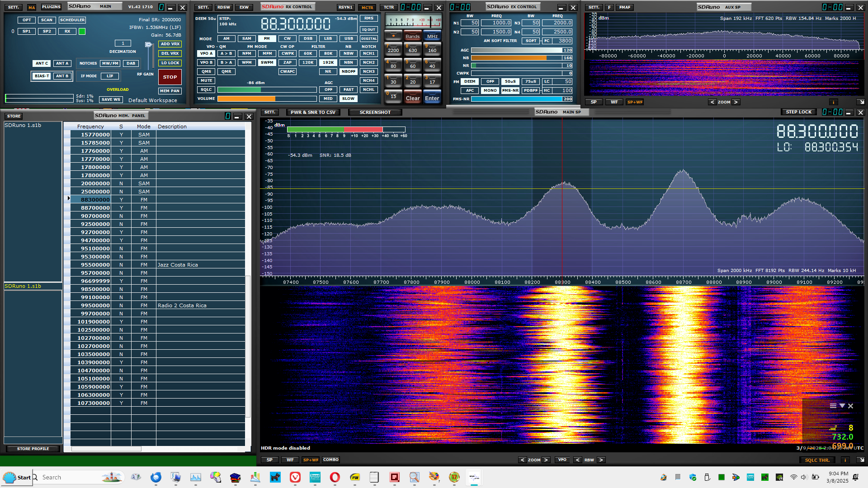Toggle the NCH1 notch button
Image resolution: width=868 pixels, height=488 pixels.
(369, 53)
